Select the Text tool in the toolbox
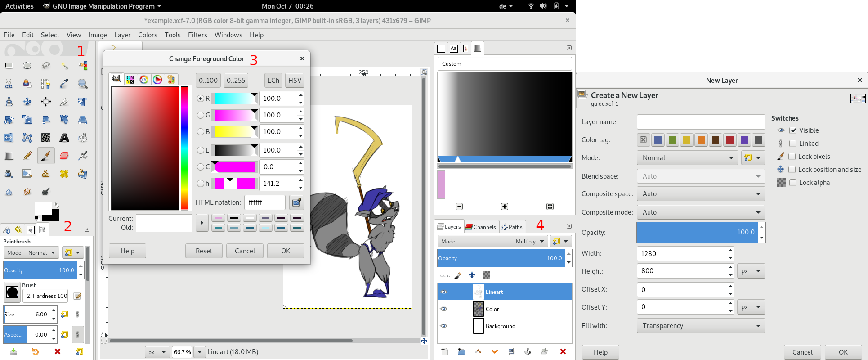The width and height of the screenshot is (868, 360). (64, 138)
